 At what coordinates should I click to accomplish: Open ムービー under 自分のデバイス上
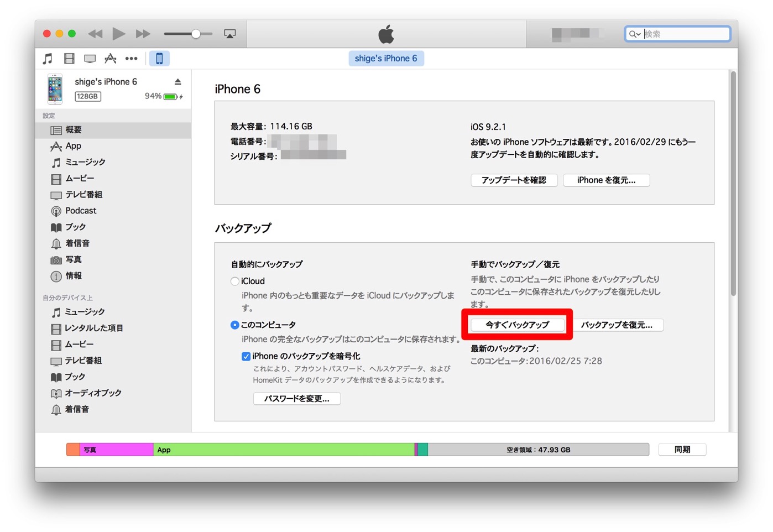point(113,345)
